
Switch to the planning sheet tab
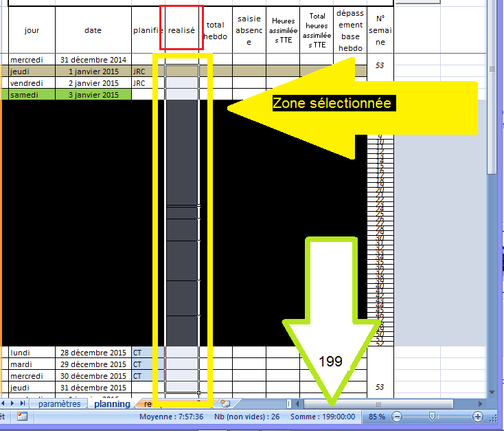pos(112,404)
